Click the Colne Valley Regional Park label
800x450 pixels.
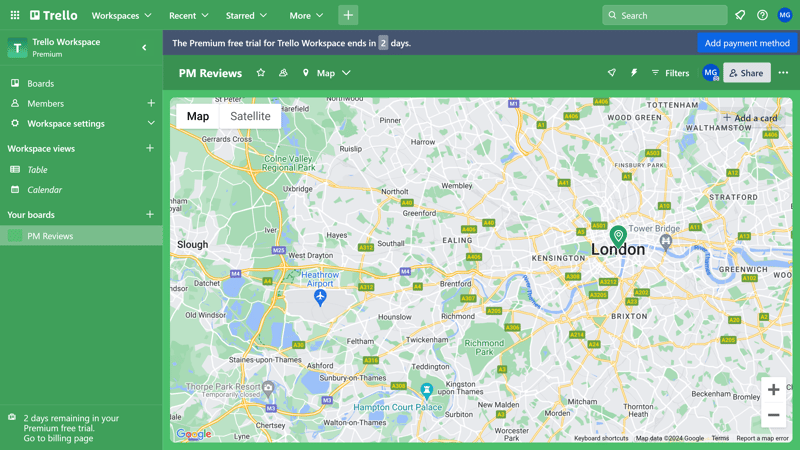tap(289, 163)
